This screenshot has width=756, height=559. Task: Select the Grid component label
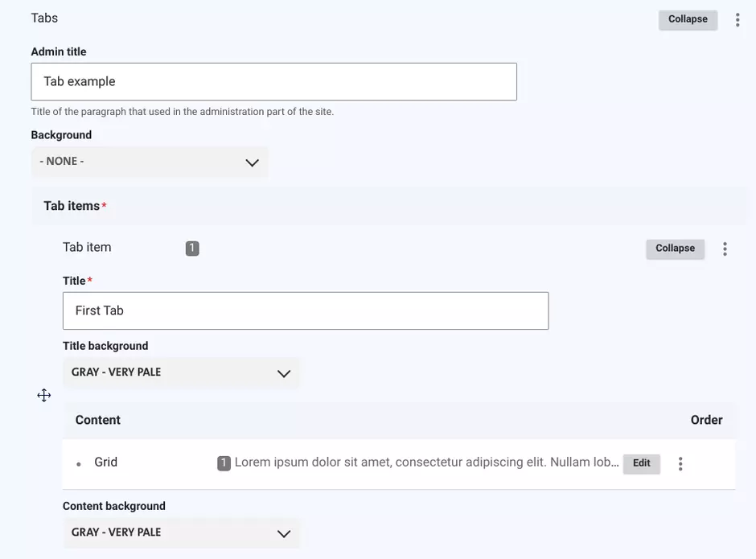tap(105, 462)
